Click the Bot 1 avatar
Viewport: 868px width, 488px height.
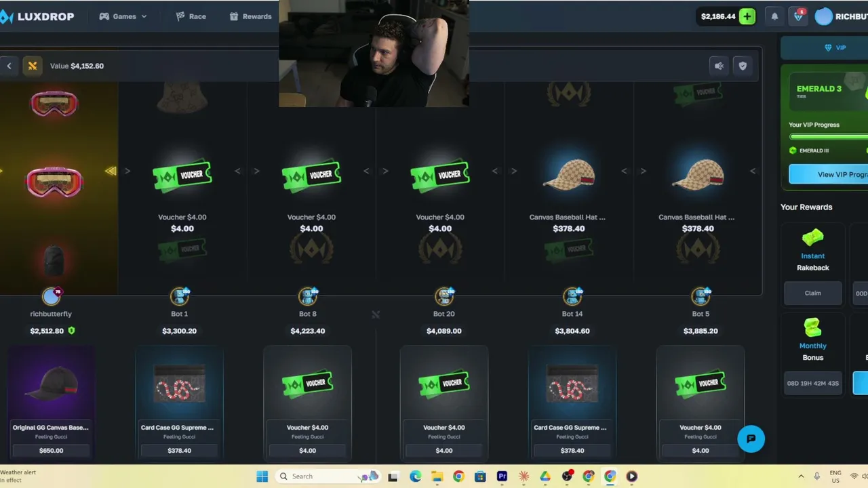(x=180, y=296)
